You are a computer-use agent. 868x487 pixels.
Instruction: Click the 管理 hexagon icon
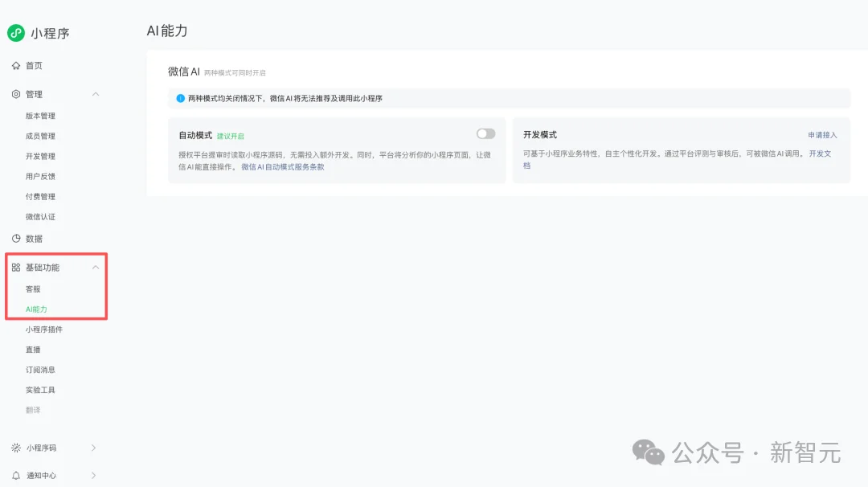(x=16, y=94)
